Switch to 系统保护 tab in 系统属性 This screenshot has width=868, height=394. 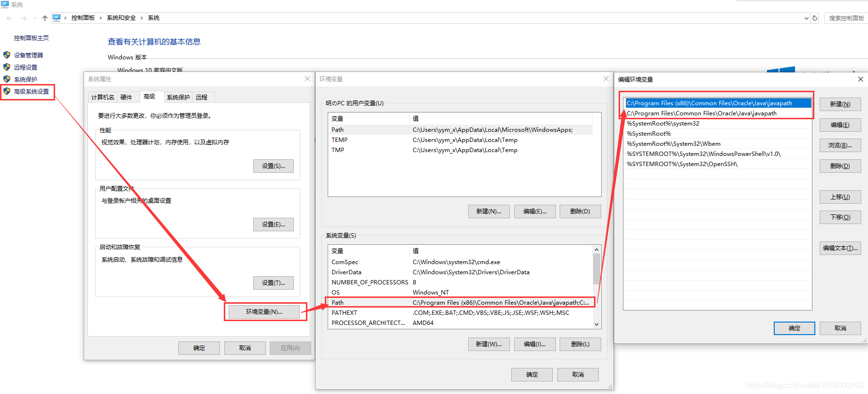click(x=178, y=97)
